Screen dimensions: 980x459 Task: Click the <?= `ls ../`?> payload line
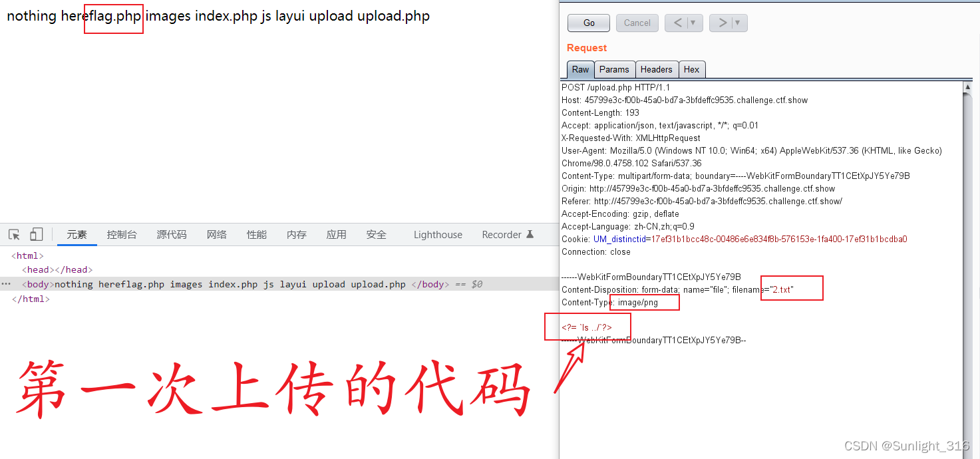(587, 327)
